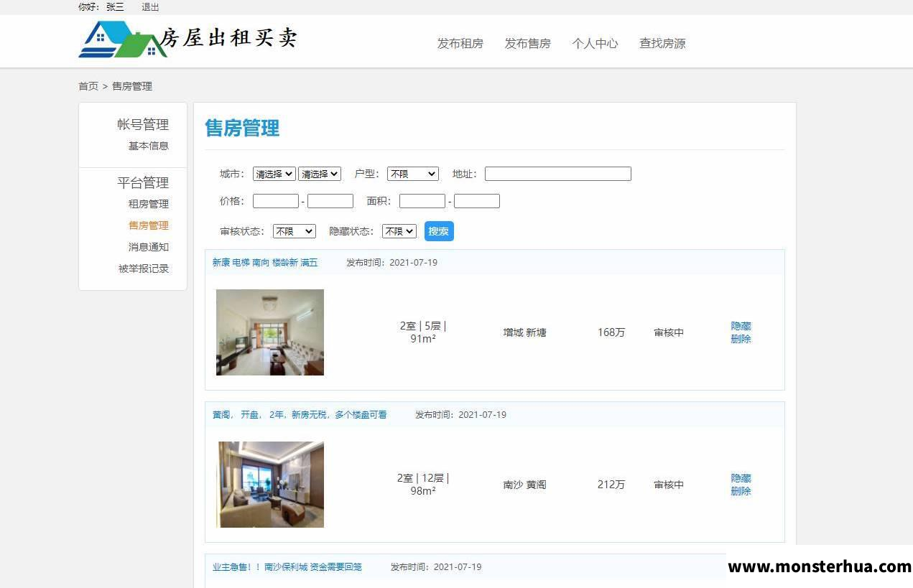Focus the maximum 价格 input field

pyautogui.click(x=330, y=201)
